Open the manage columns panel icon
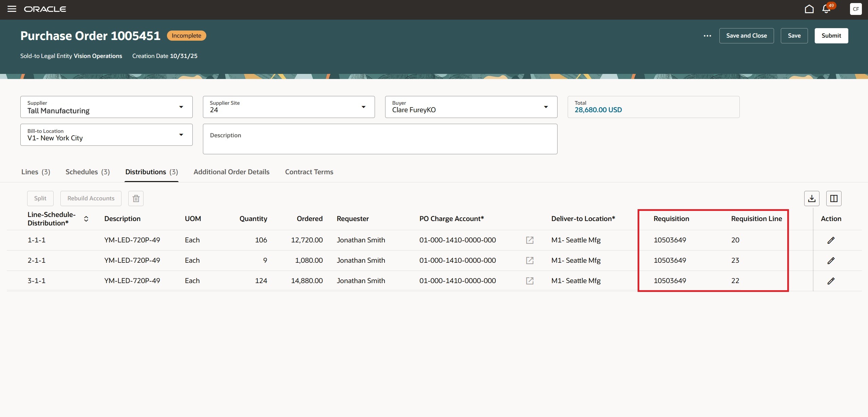Viewport: 868px width, 417px height. pyautogui.click(x=834, y=198)
